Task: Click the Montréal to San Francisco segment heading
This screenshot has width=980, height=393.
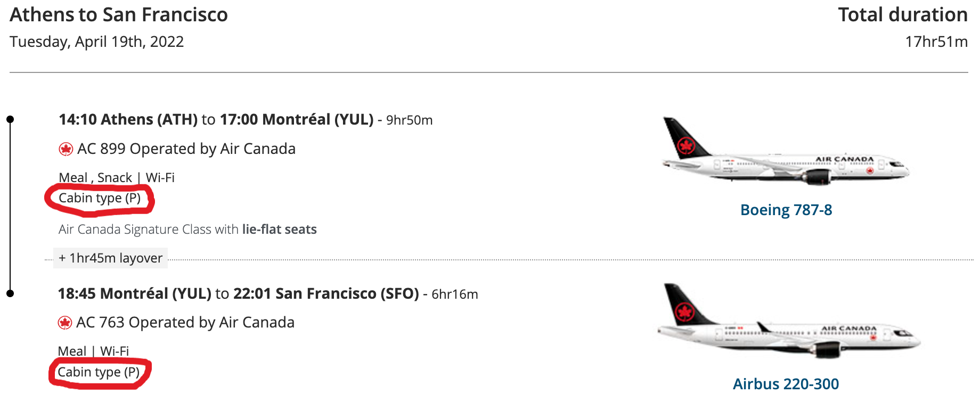Action: coord(238,293)
